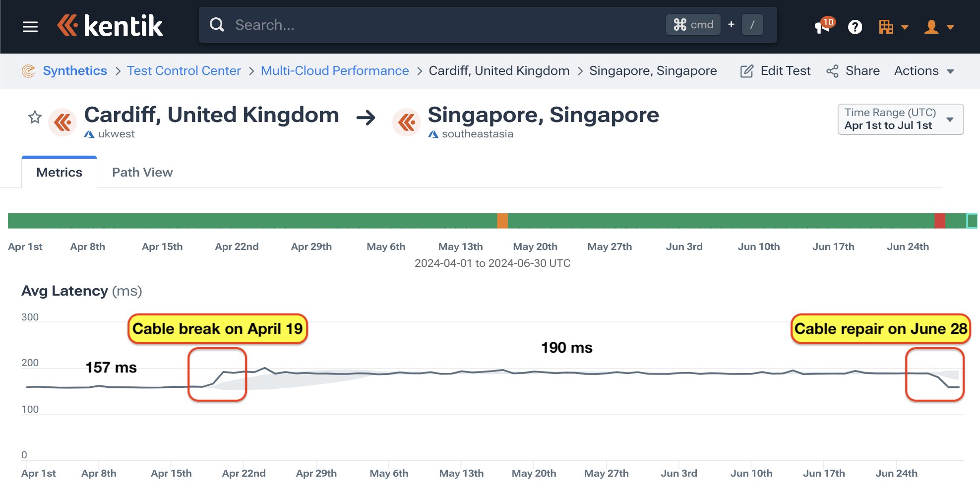The height and width of the screenshot is (497, 980).
Task: Open the Actions dropdown menu
Action: point(923,71)
